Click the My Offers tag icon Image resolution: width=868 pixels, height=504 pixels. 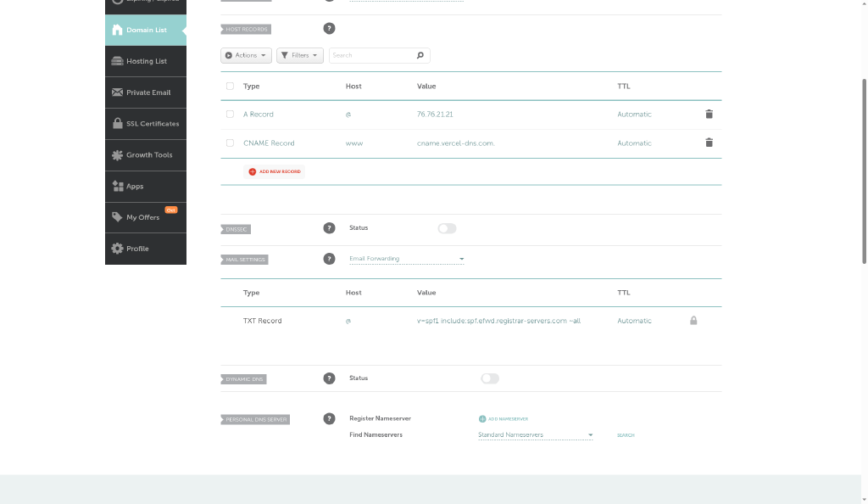point(117,217)
